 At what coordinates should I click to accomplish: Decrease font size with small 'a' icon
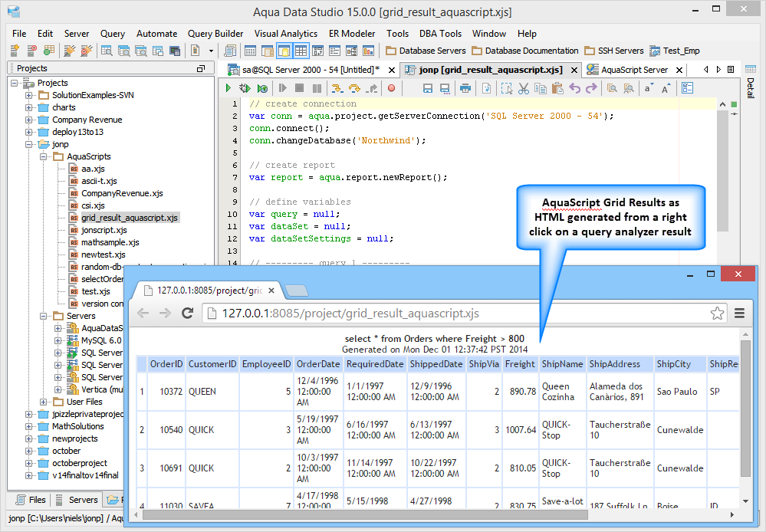pyautogui.click(x=648, y=88)
